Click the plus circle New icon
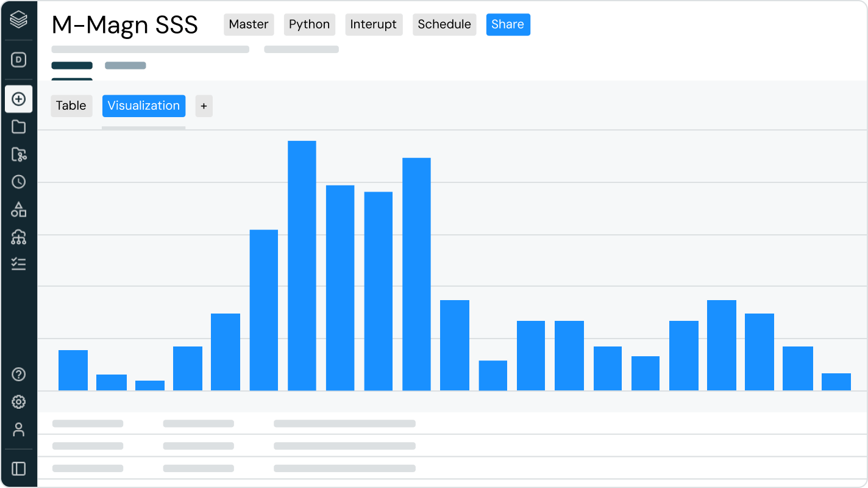 click(x=19, y=99)
